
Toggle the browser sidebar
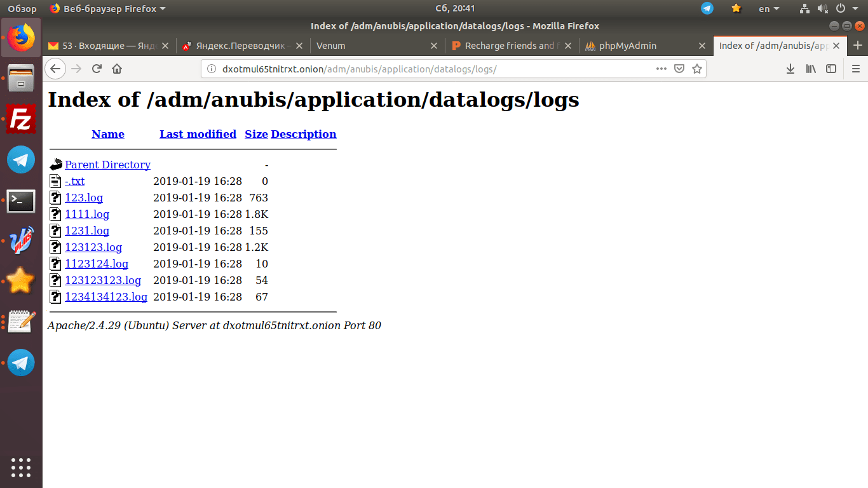pos(831,69)
